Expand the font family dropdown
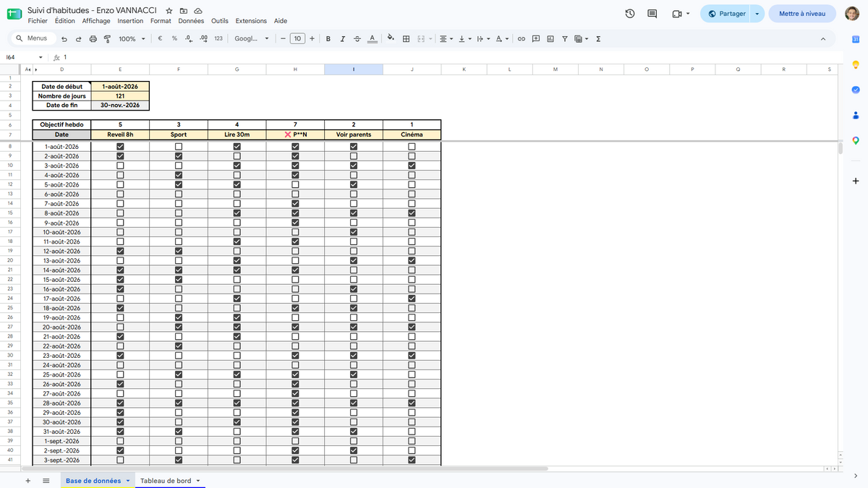Viewport: 868px width, 488px height. (252, 39)
